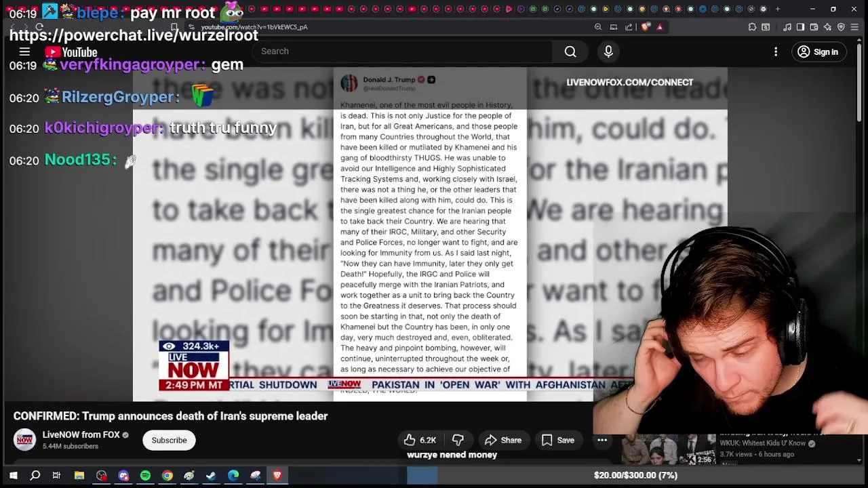Open the Brave Rewards triangle icon
868x488 pixels.
[660, 27]
